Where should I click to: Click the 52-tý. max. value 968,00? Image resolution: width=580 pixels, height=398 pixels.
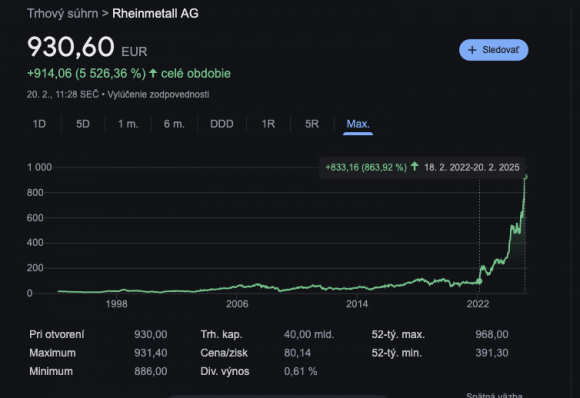point(492,334)
